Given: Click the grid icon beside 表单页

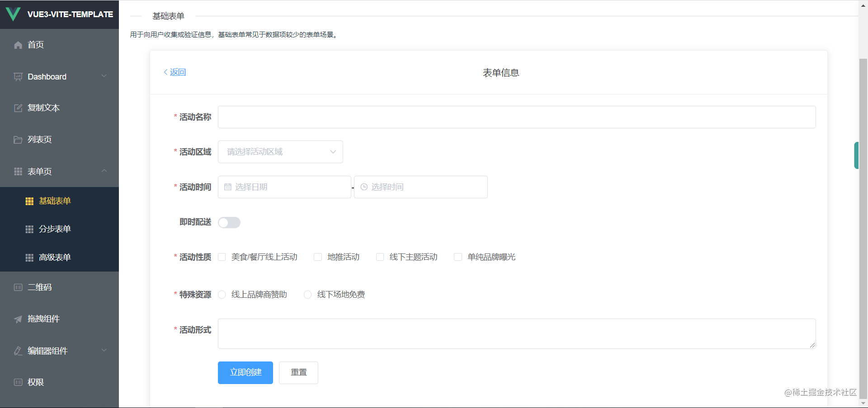Looking at the screenshot, I should 18,172.
